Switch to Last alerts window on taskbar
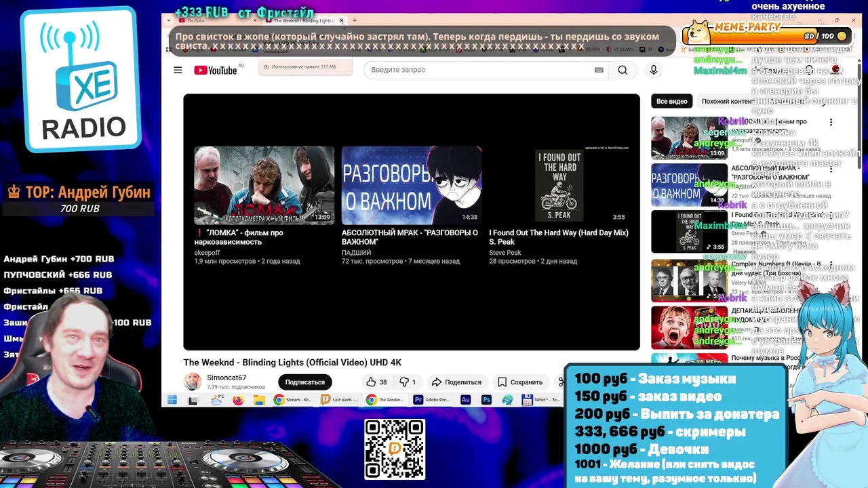 pos(340,400)
